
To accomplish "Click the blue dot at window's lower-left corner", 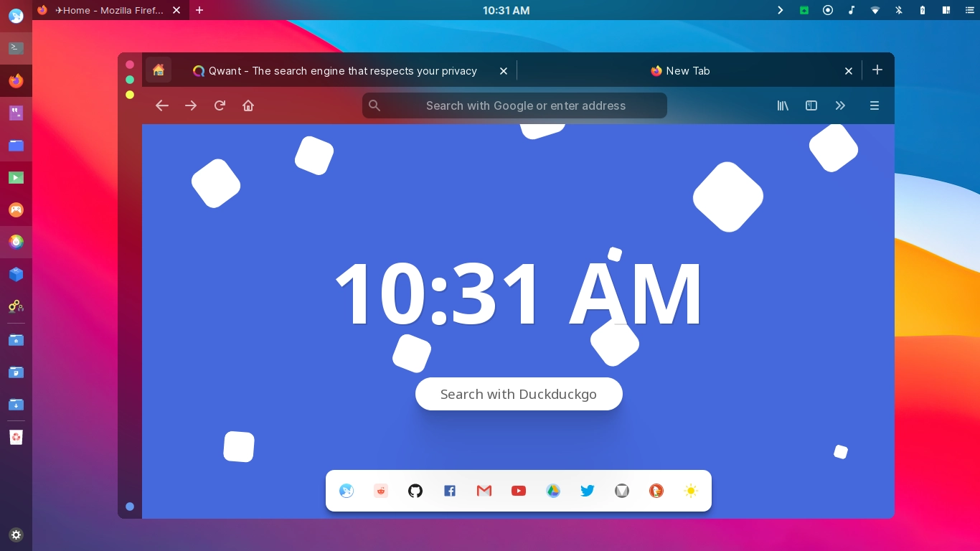I will tap(130, 507).
